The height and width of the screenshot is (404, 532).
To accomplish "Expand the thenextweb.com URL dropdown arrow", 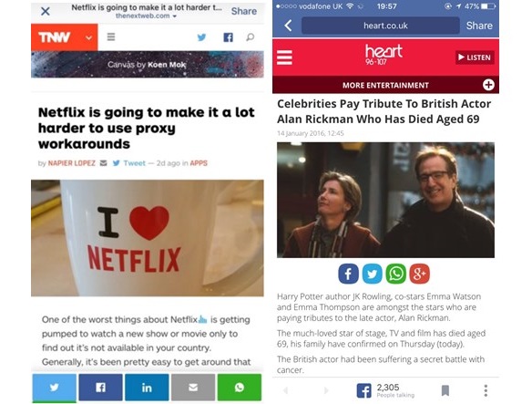I will (x=175, y=16).
